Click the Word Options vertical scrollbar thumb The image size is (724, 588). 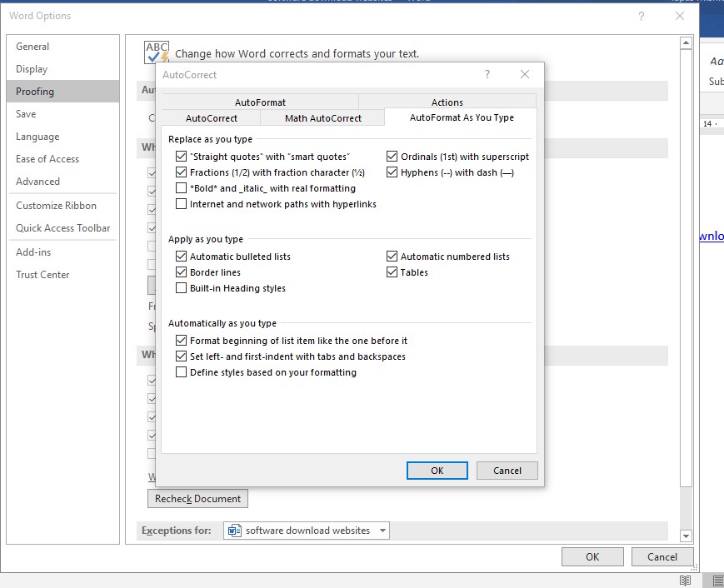tap(687, 267)
